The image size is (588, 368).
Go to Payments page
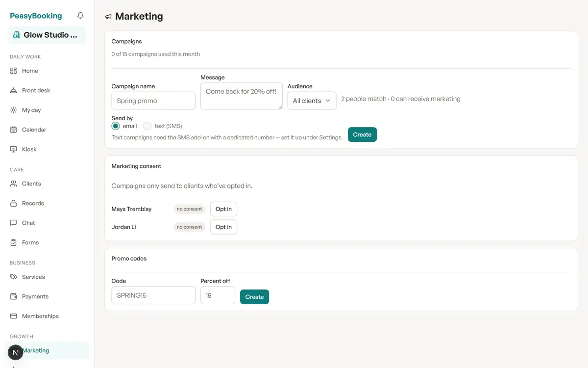[47, 296]
